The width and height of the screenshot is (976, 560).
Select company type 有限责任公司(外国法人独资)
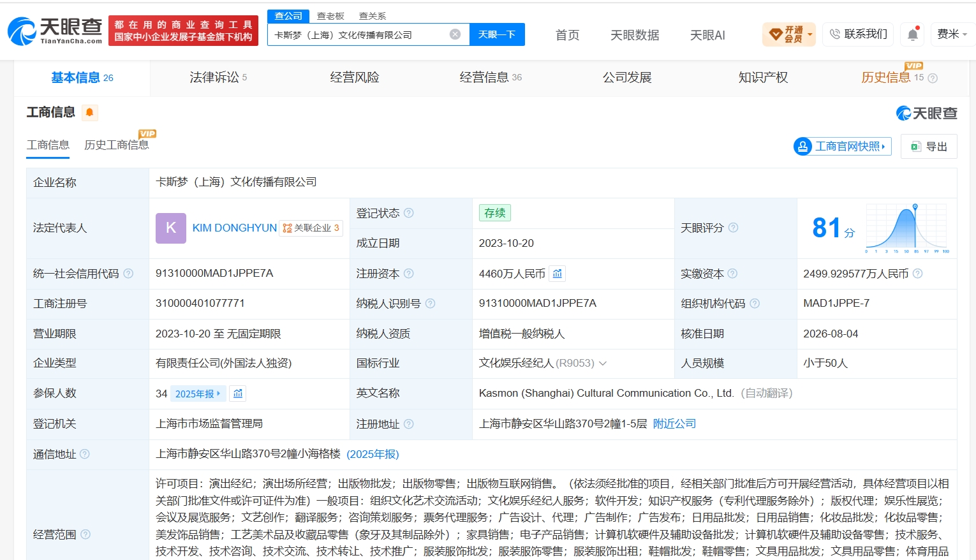[224, 364]
